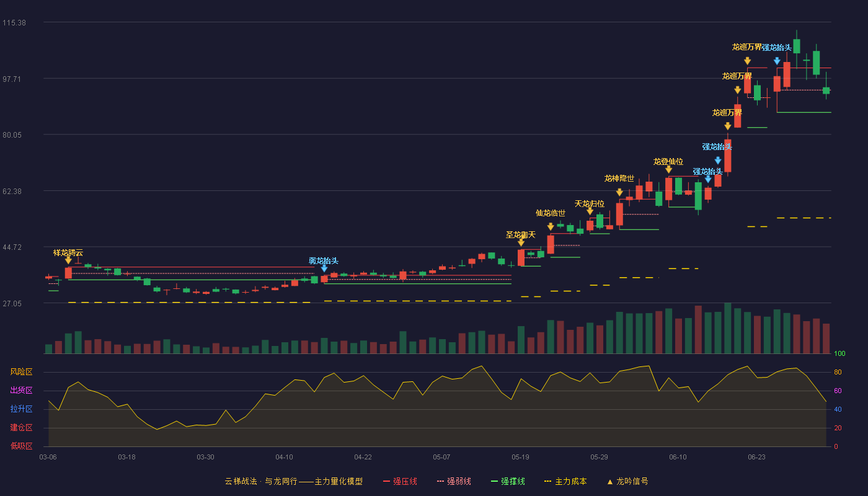The image size is (868, 496).
Task: Toggle the 强弱线 legend series
Action: tap(454, 481)
